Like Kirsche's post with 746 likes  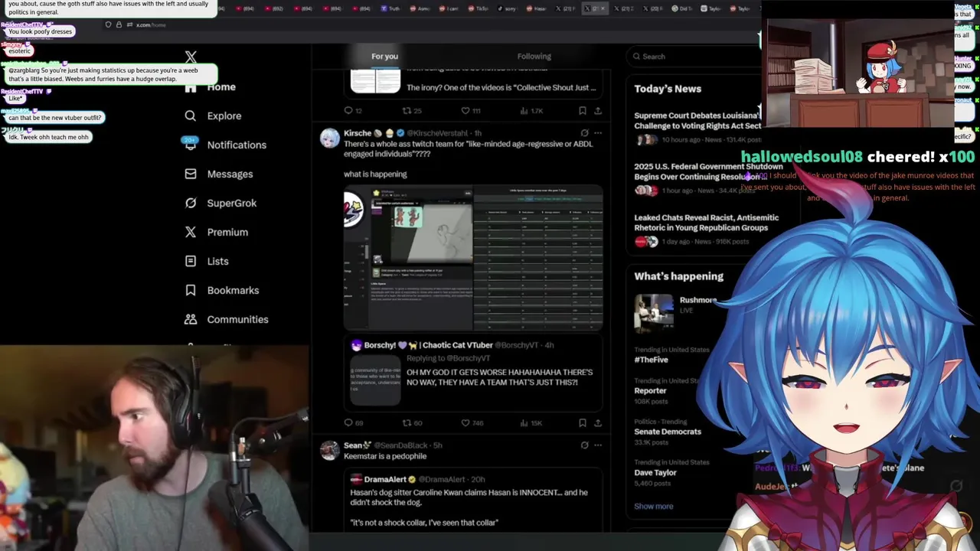click(x=472, y=423)
